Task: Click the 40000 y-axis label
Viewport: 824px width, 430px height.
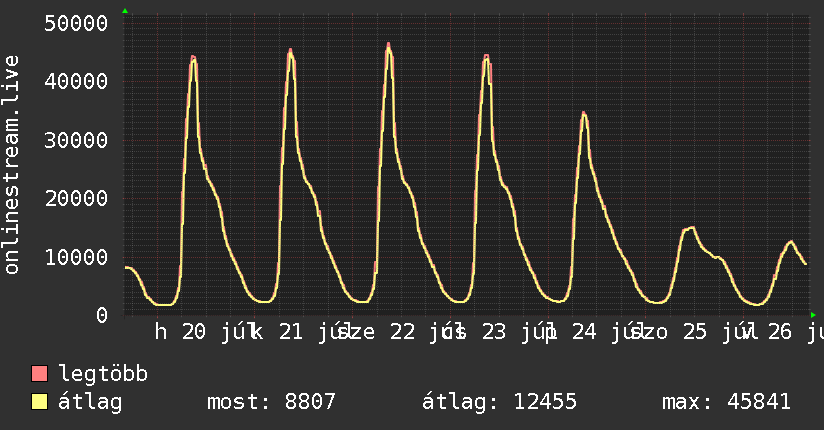Action: [76, 81]
